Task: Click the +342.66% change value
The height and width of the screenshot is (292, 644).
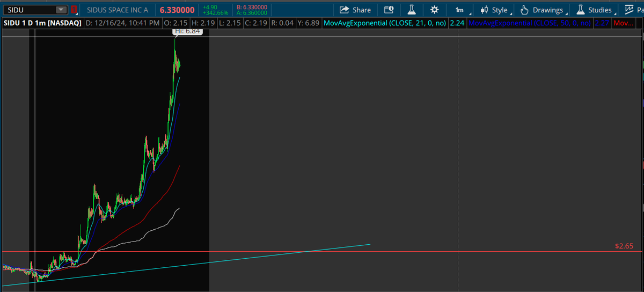Action: [215, 12]
